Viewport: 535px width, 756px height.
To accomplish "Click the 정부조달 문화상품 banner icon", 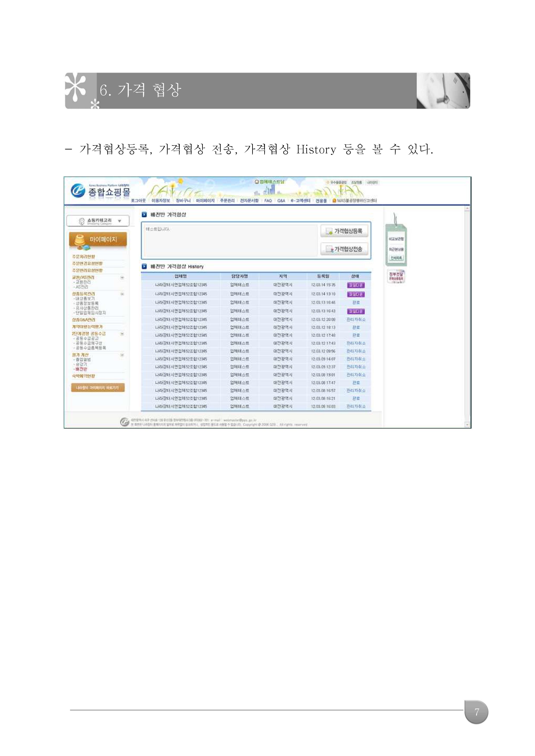I will click(396, 276).
